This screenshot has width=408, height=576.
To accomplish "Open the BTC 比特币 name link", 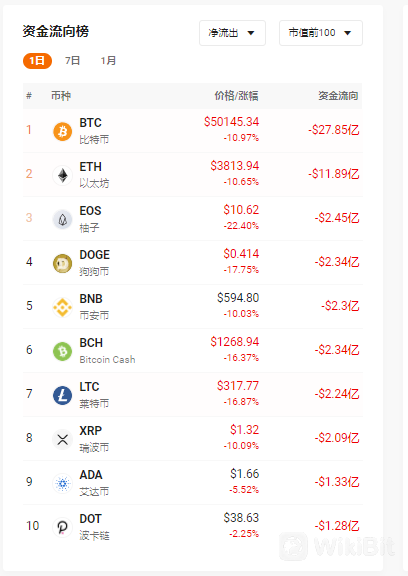I will coord(94,131).
